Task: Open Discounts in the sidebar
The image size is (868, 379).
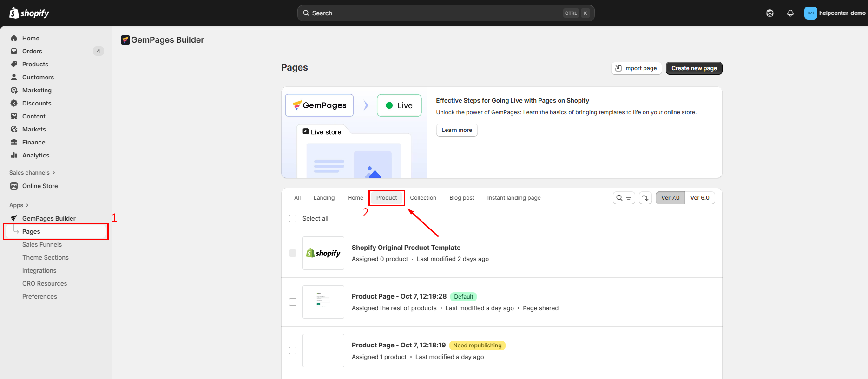Action: point(37,103)
